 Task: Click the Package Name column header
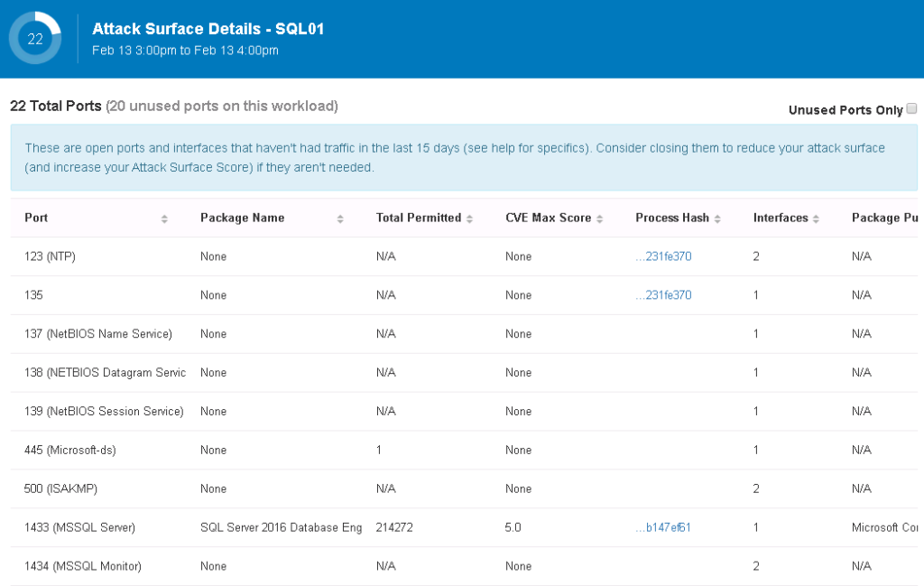pos(242,218)
